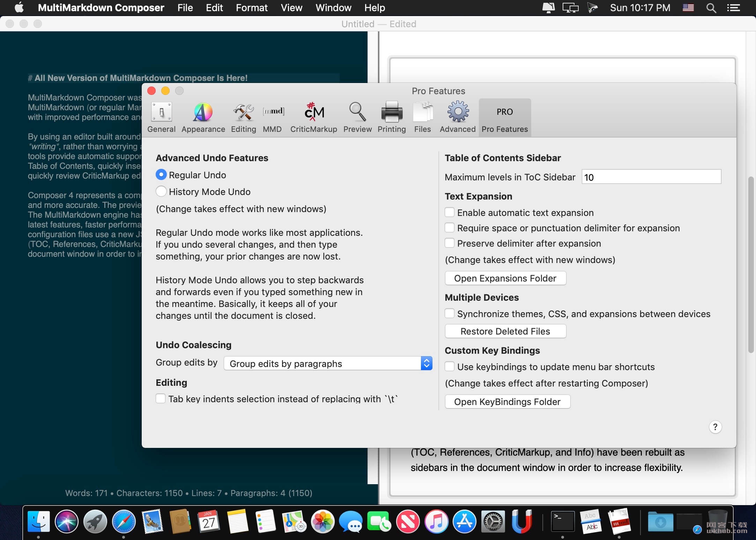Click the help question mark button
Image resolution: width=756 pixels, height=540 pixels.
[x=715, y=427]
